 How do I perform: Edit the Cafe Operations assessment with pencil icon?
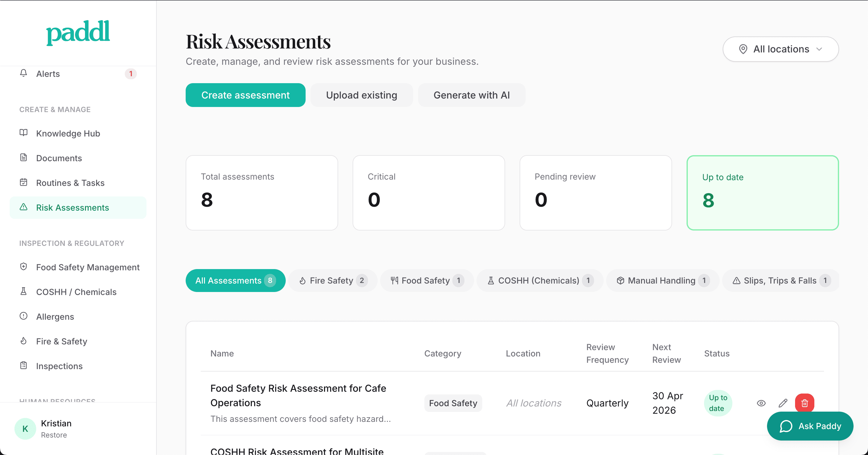783,403
